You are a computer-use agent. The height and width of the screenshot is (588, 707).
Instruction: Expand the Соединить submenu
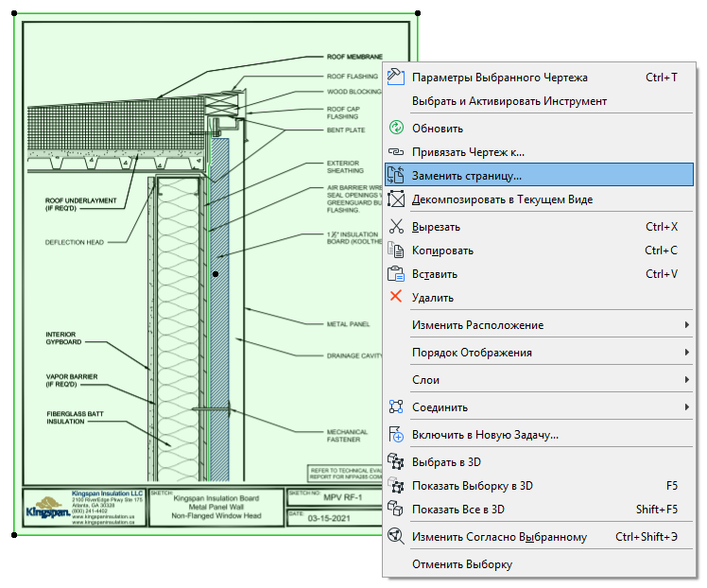pos(686,407)
